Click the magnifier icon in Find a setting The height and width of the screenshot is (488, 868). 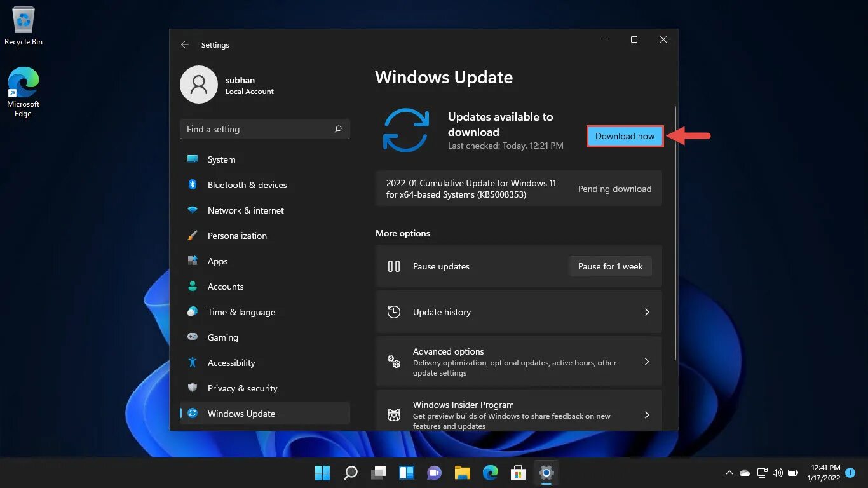(338, 129)
